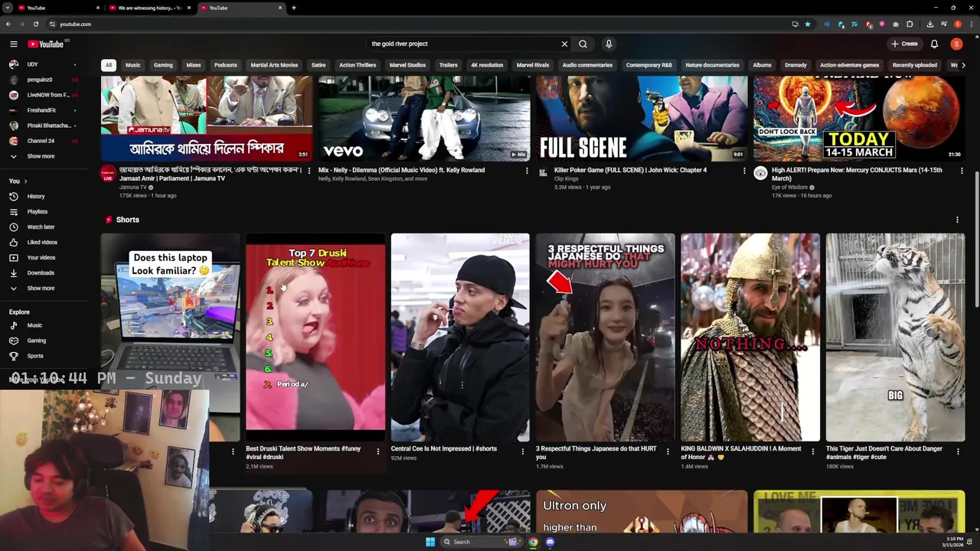Open options for Tiger short
Screen dimensions: 980x551
958,452
